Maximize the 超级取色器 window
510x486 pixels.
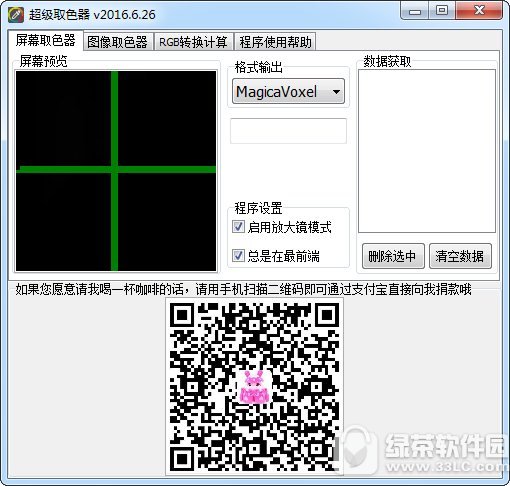tap(442, 11)
